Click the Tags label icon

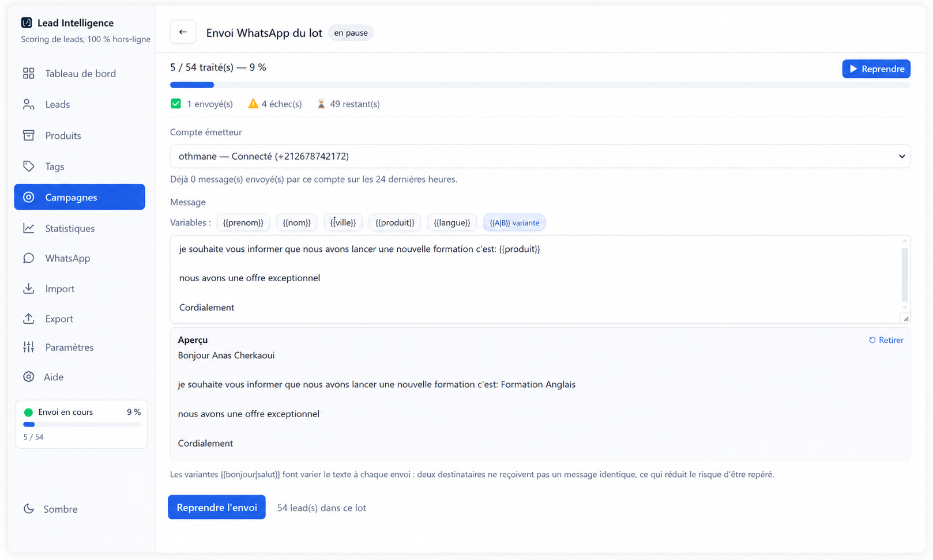pyautogui.click(x=28, y=167)
